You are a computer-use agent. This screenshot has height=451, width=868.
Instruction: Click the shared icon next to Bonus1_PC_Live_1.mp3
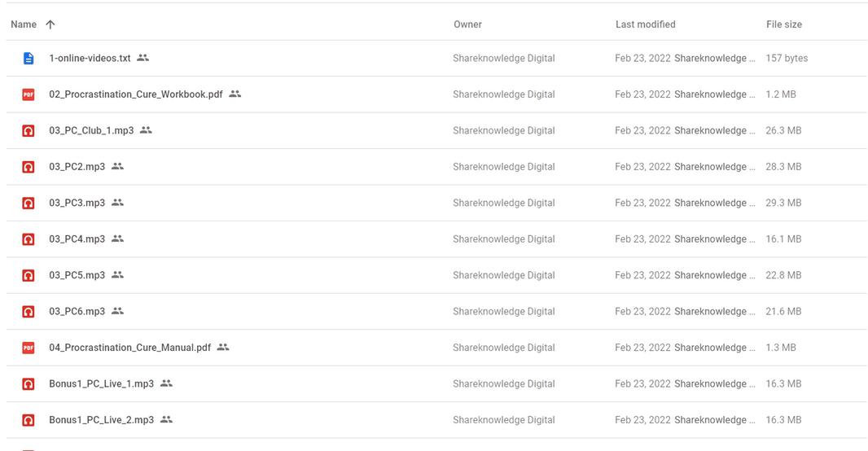click(x=166, y=383)
